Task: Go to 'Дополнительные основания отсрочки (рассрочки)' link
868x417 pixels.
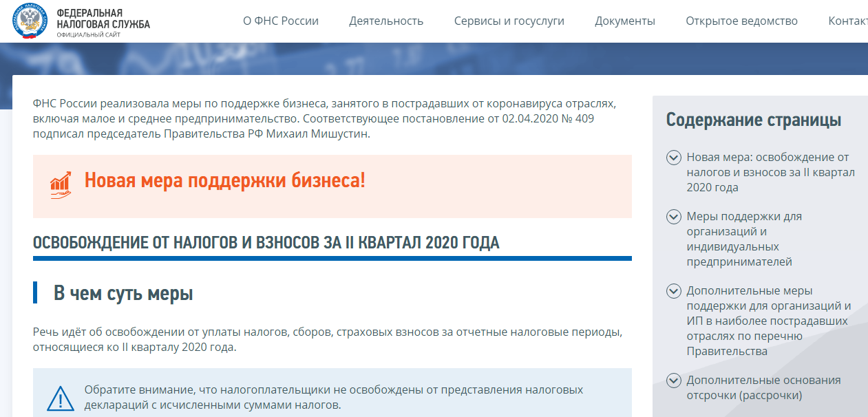Action: 763,387
